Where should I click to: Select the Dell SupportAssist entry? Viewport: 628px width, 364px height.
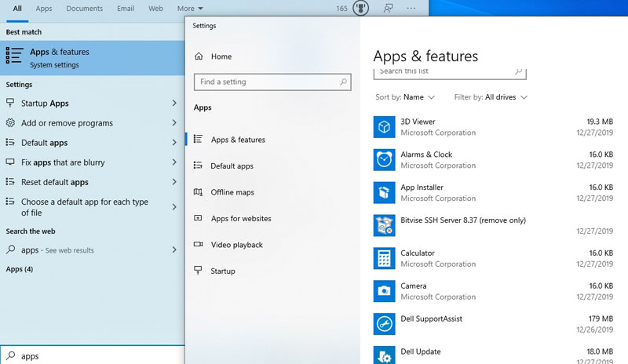pyautogui.click(x=494, y=324)
